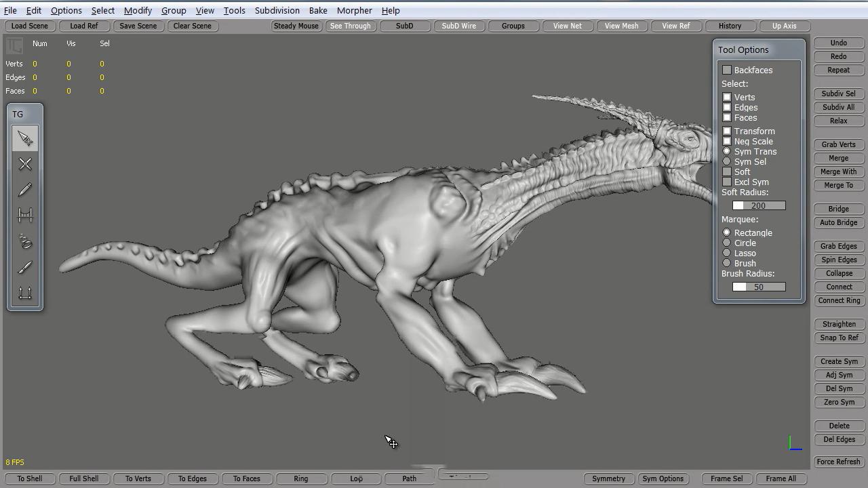Image resolution: width=868 pixels, height=488 pixels.
Task: Select the paintbrush Brush tool icon
Action: (x=25, y=267)
